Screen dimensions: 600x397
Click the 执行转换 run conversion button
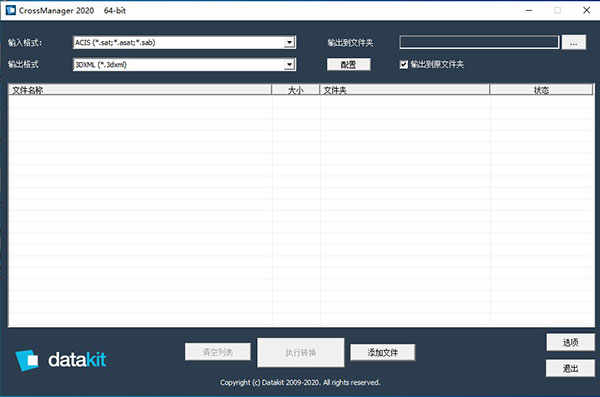(x=301, y=353)
